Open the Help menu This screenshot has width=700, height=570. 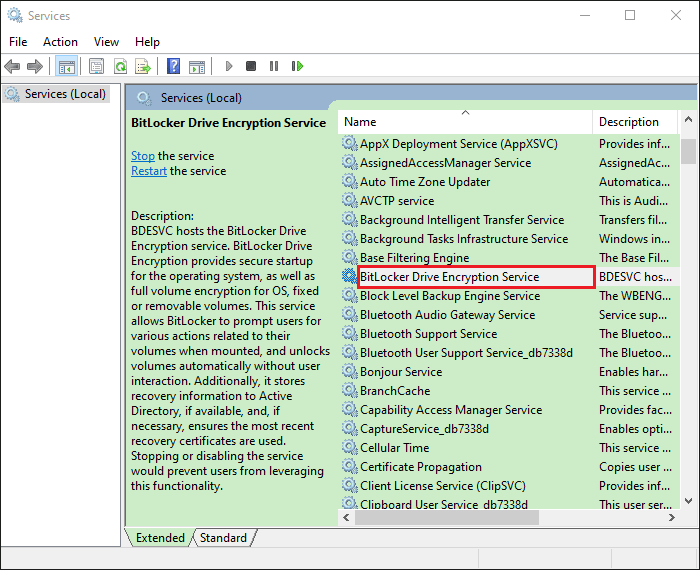pyautogui.click(x=147, y=42)
